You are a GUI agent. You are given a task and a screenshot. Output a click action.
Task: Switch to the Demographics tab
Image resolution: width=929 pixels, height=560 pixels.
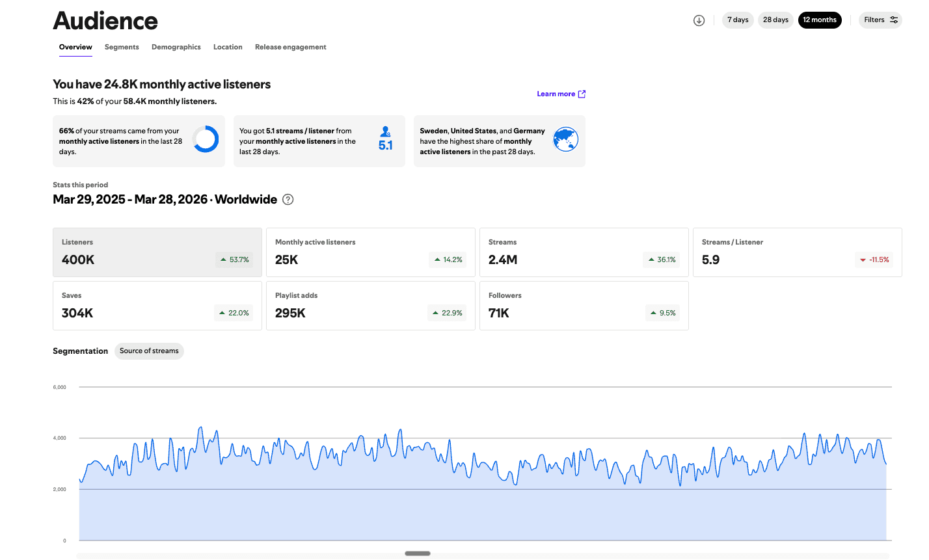[176, 47]
